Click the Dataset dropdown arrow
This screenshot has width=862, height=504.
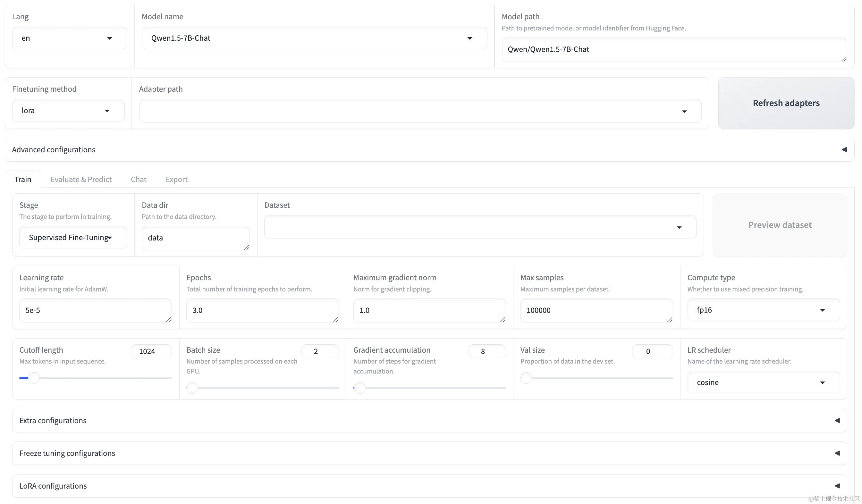pyautogui.click(x=679, y=227)
